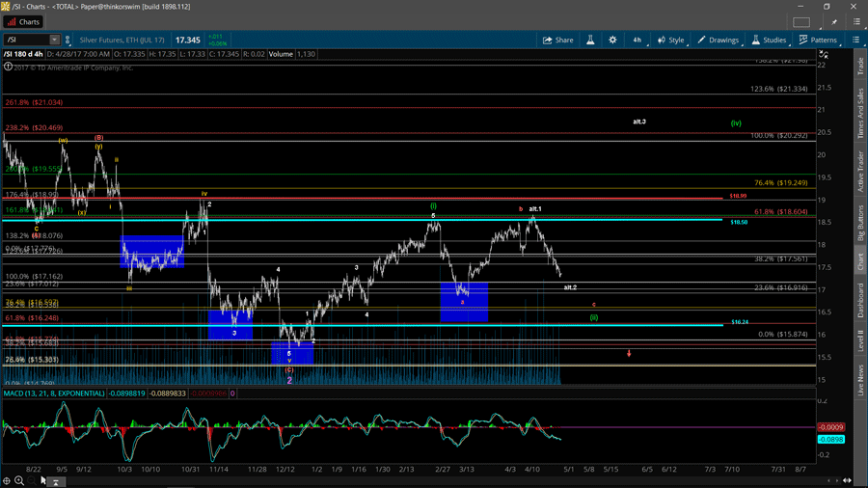This screenshot has width=868, height=488.
Task: Click the pin window icon
Action: tap(834, 21)
